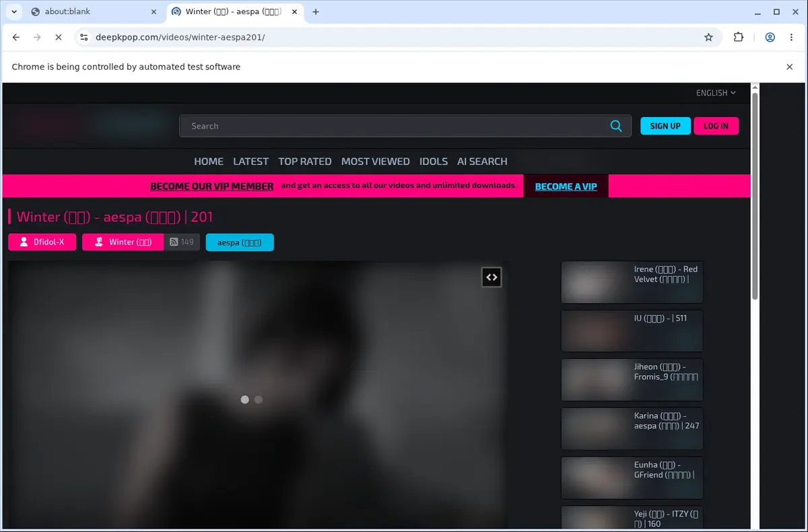The width and height of the screenshot is (808, 532).
Task: Switch to the about:blank tab
Action: click(x=93, y=11)
